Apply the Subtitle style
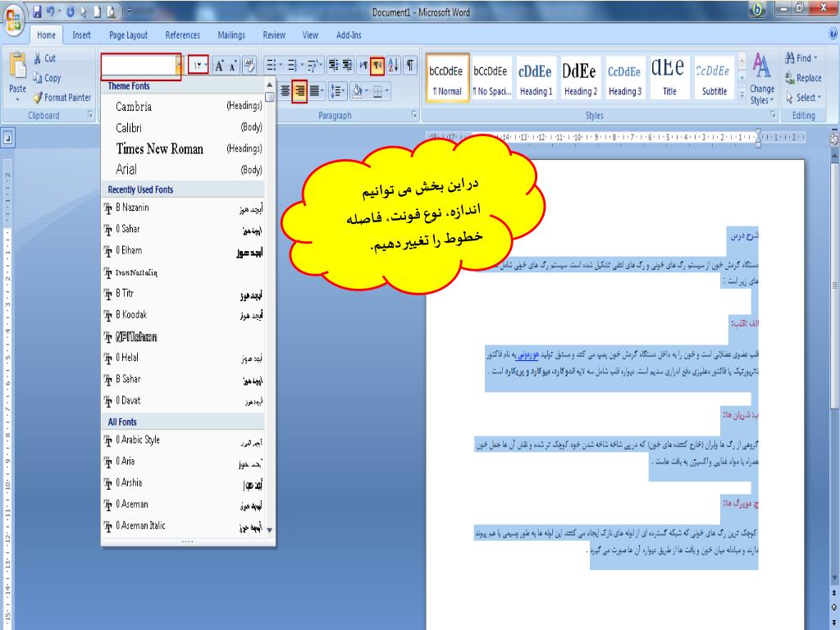 tap(714, 78)
